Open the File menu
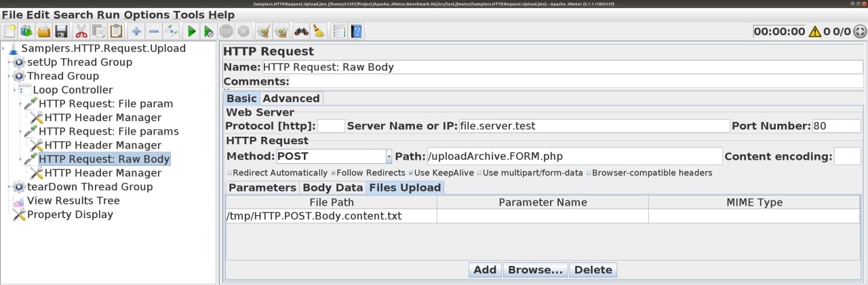Viewport: 868px width, 285px height. pos(12,15)
